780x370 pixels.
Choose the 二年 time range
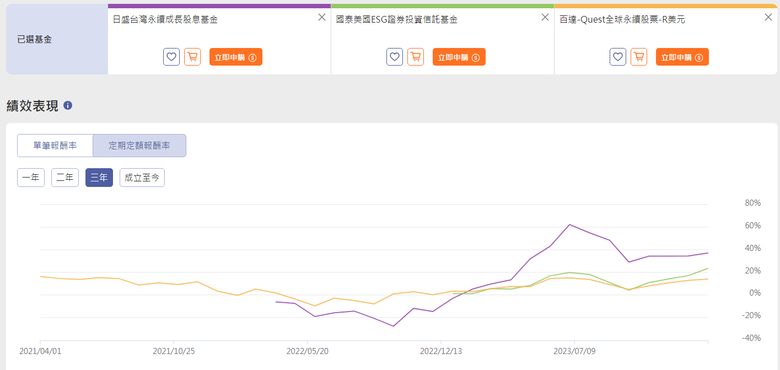(x=65, y=178)
